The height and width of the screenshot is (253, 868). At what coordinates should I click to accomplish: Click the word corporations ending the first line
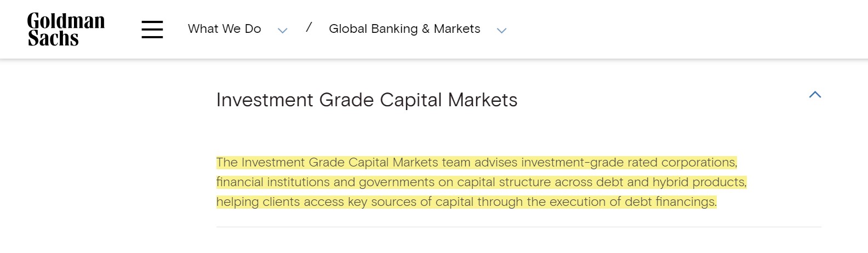pos(699,163)
